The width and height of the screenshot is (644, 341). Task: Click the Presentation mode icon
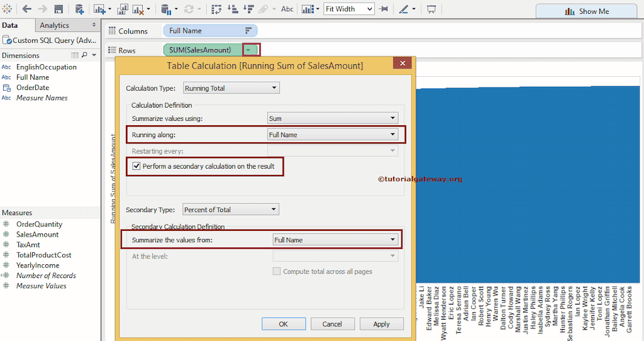(431, 9)
